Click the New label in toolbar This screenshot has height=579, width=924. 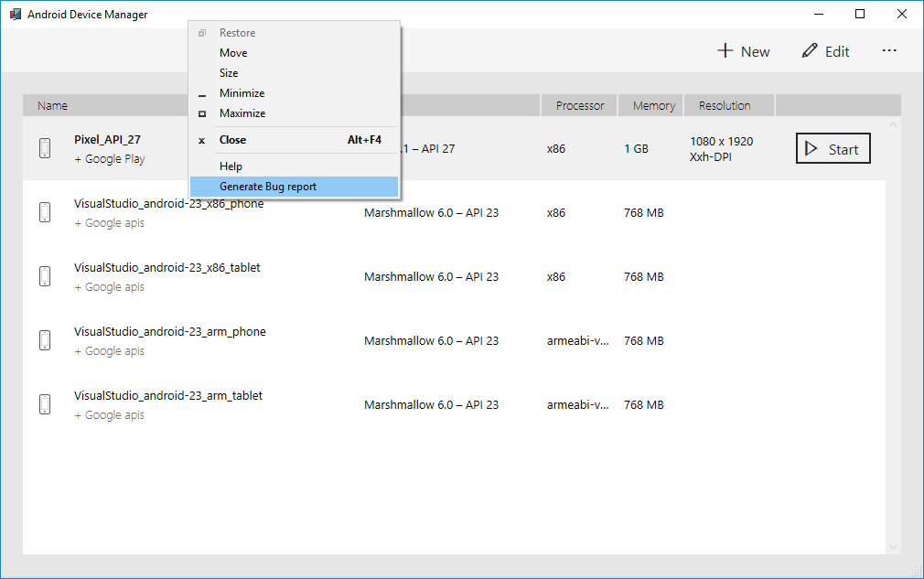(x=755, y=52)
